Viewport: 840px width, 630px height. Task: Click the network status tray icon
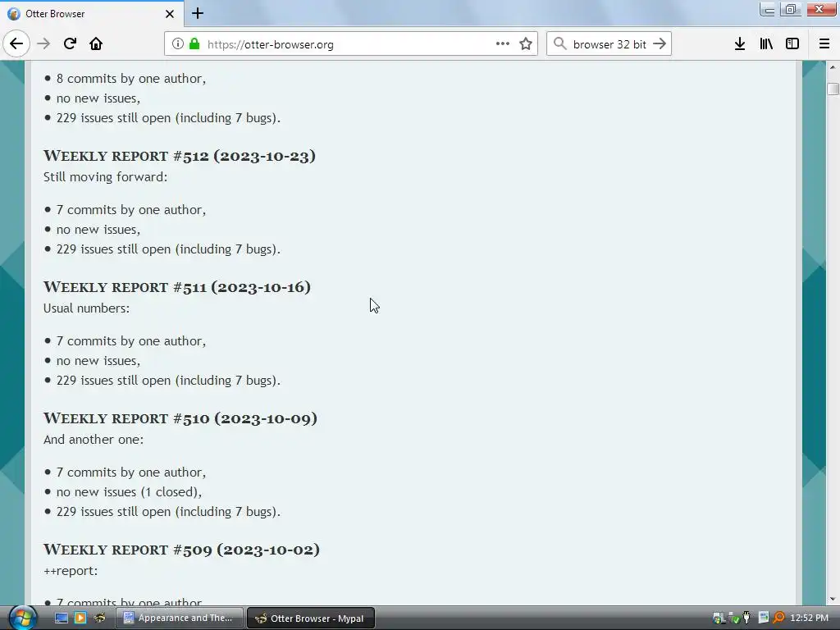(719, 619)
